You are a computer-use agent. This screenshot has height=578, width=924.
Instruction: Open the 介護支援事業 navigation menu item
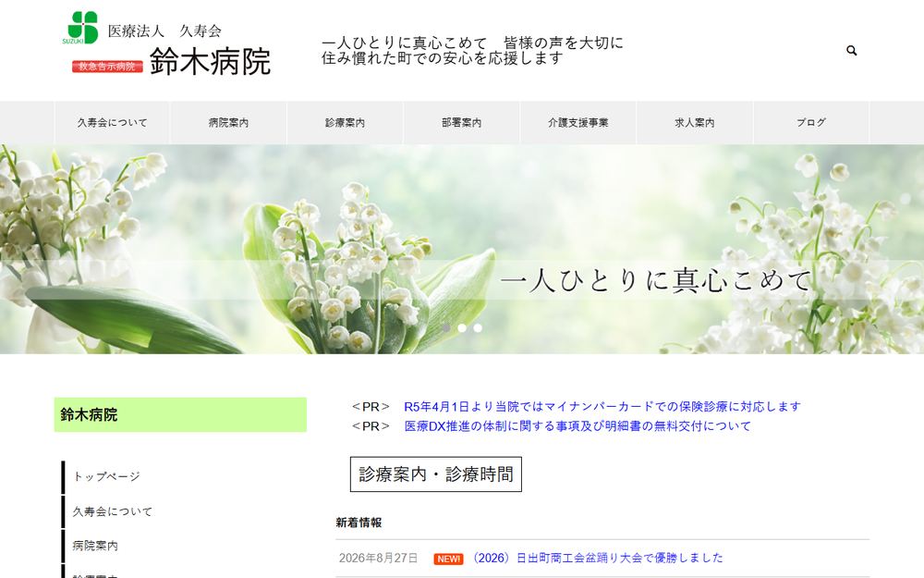click(x=578, y=123)
